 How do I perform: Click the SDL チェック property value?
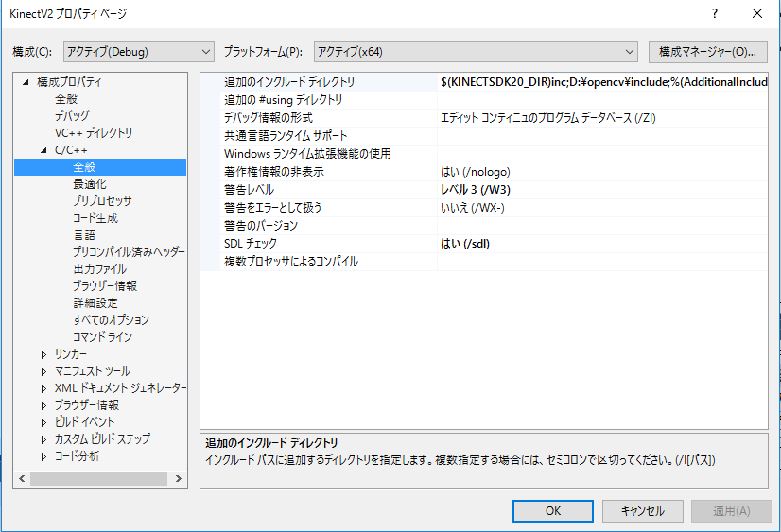pos(603,244)
